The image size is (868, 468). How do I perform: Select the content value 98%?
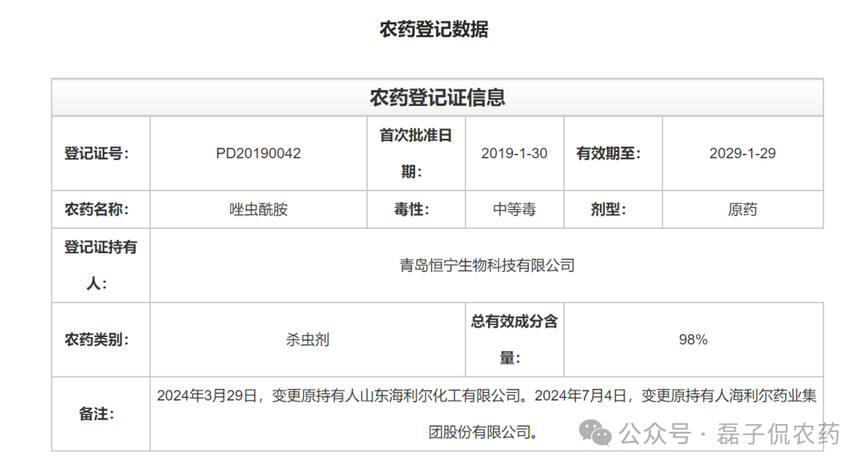pos(693,339)
